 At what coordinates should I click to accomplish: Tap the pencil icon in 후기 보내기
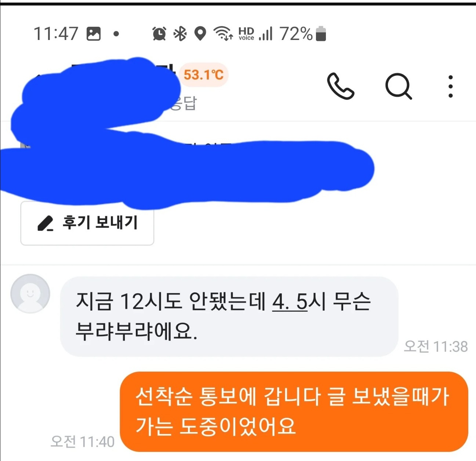pyautogui.click(x=46, y=223)
